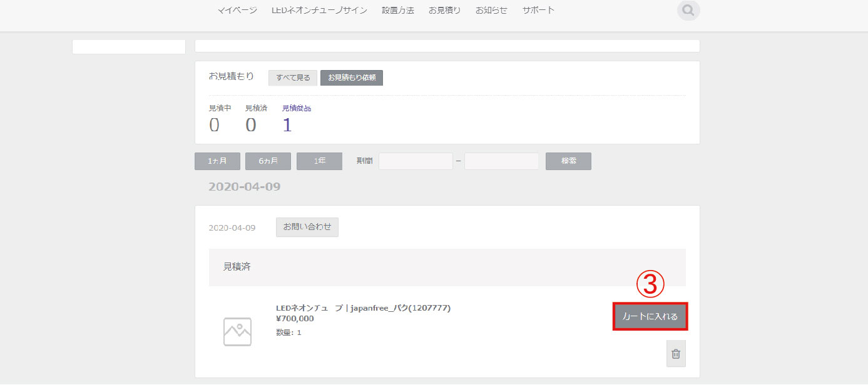The image size is (868, 385).
Task: Select the お見積もり section heading
Action: 232,76
